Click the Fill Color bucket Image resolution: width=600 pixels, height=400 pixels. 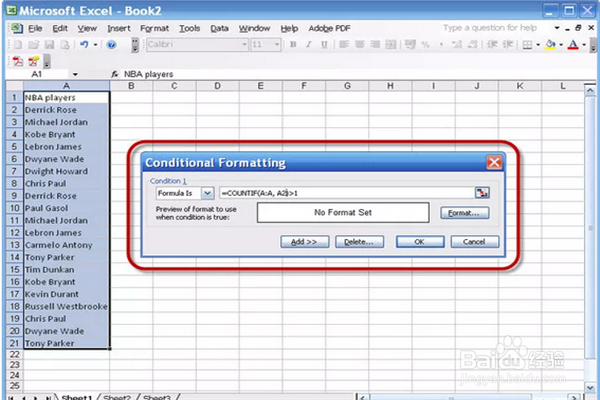tap(550, 45)
